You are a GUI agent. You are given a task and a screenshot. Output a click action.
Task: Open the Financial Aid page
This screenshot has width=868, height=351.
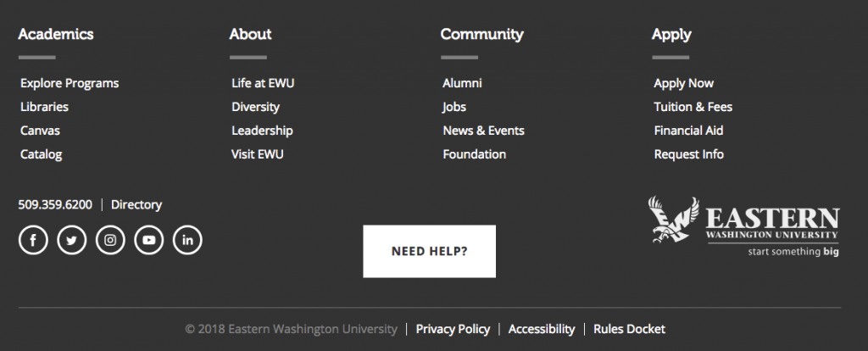pyautogui.click(x=688, y=131)
